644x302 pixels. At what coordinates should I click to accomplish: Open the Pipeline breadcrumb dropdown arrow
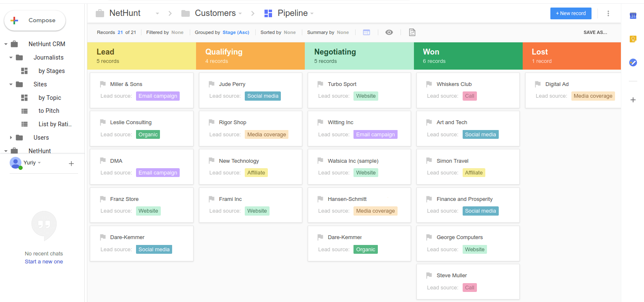point(312,13)
